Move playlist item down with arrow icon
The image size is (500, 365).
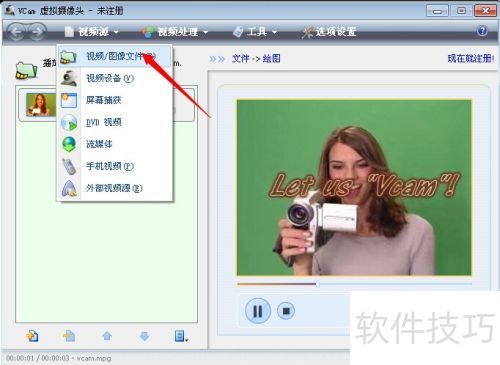[x=144, y=336]
